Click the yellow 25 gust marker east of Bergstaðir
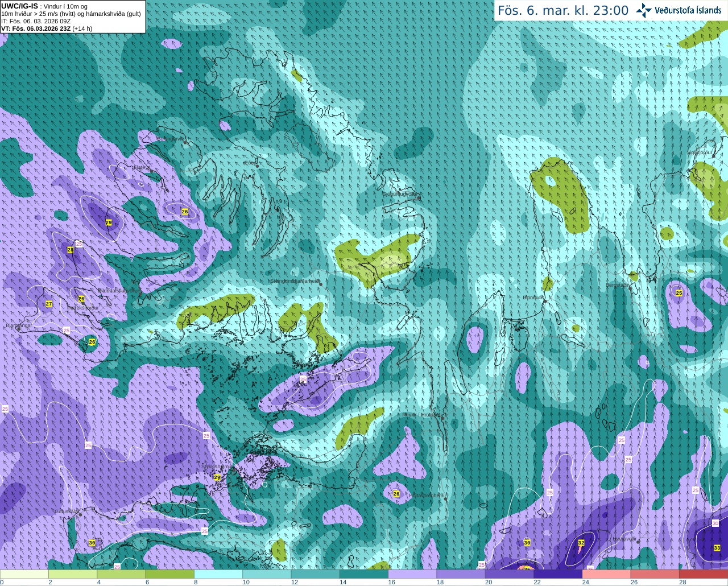 point(679,293)
